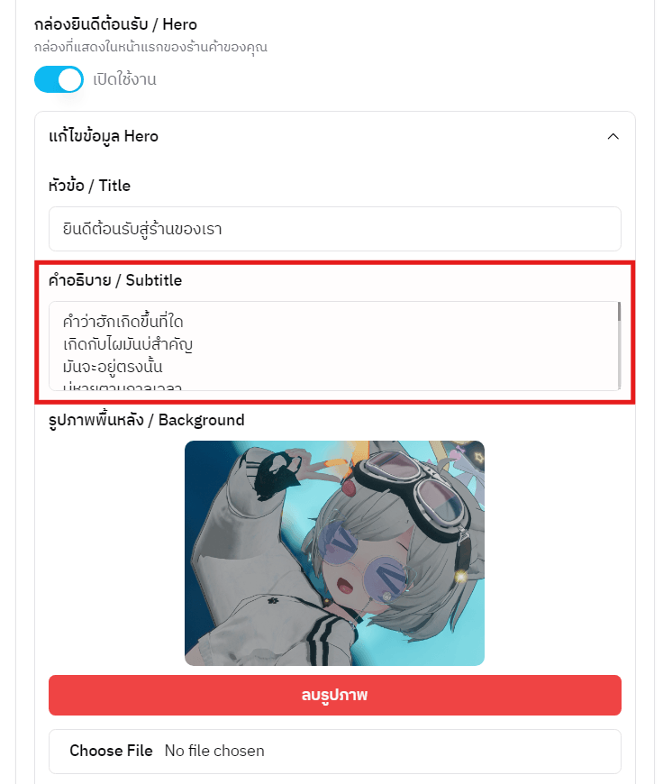This screenshot has width=672, height=784.
Task: Place cursor on line คำว่าฮักเกิดขึ้นที่ใด
Action: [x=123, y=322]
